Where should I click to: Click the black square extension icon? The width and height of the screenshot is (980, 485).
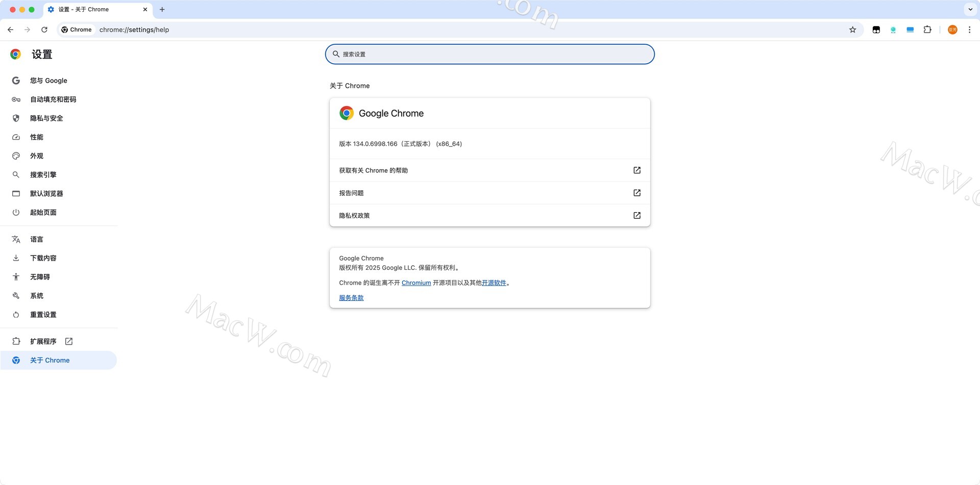pyautogui.click(x=876, y=30)
